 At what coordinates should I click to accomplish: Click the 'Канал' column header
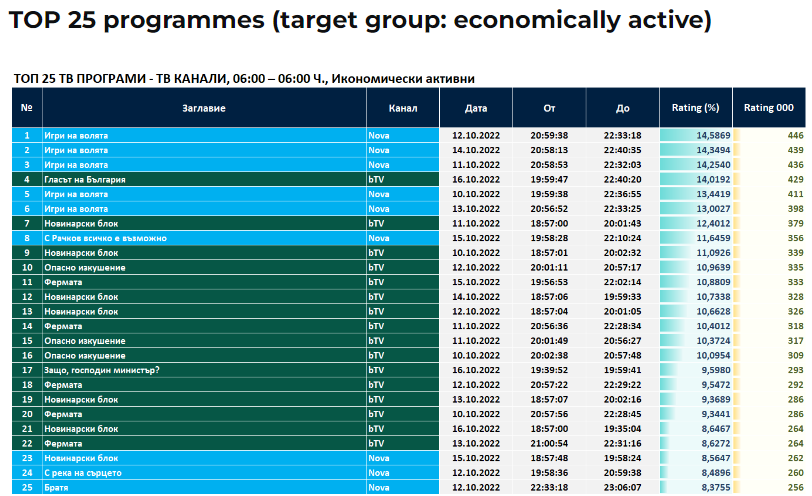(402, 108)
